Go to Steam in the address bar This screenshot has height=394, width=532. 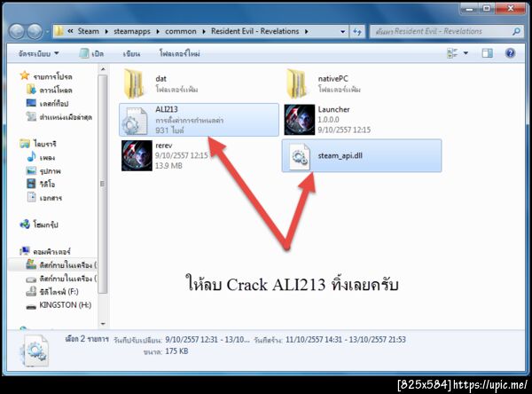click(88, 31)
